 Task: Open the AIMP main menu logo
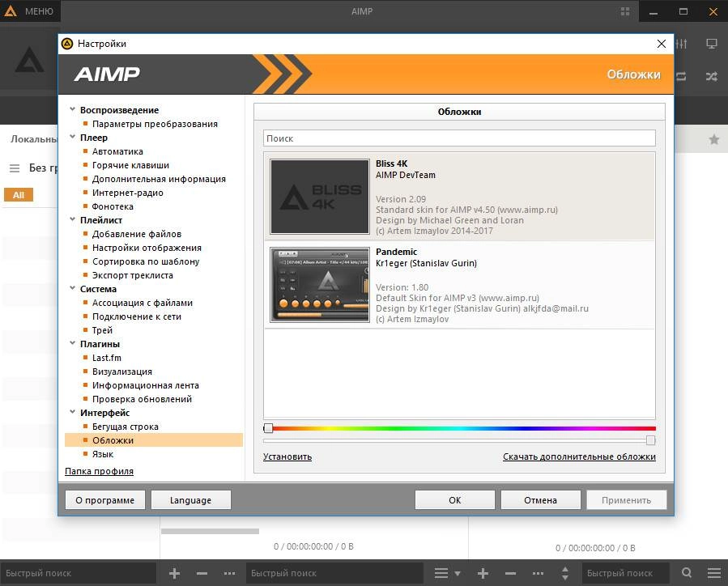coord(11,11)
